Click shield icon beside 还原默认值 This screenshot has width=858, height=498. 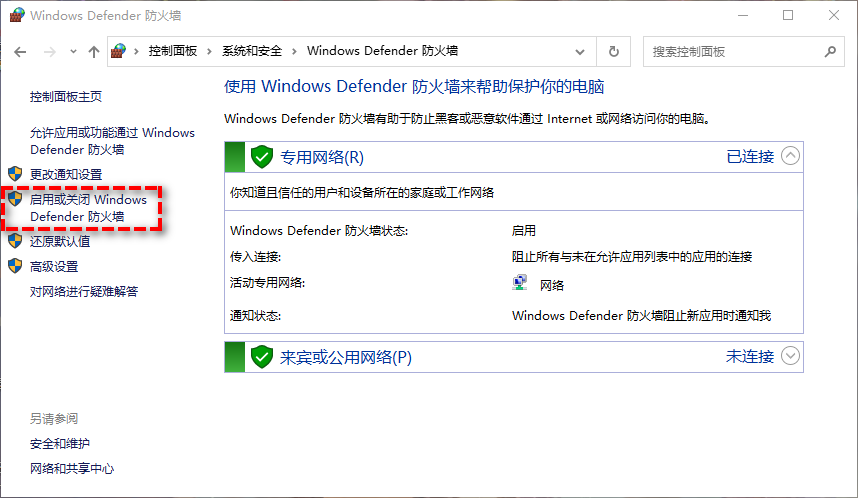[15, 240]
